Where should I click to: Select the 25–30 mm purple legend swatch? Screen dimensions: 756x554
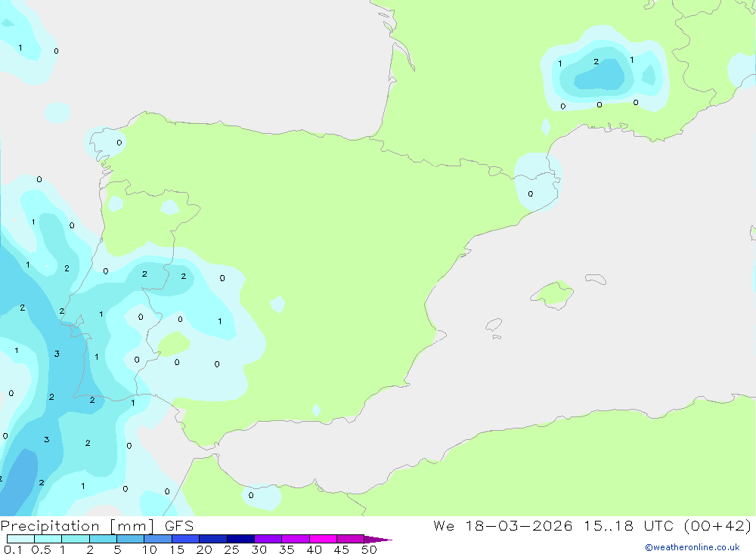tap(240, 539)
